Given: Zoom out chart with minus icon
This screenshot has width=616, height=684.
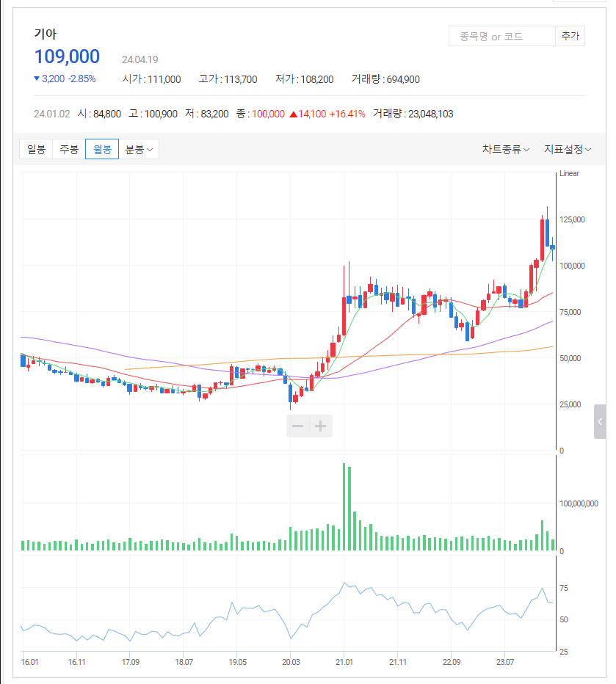Looking at the screenshot, I should coord(297,426).
